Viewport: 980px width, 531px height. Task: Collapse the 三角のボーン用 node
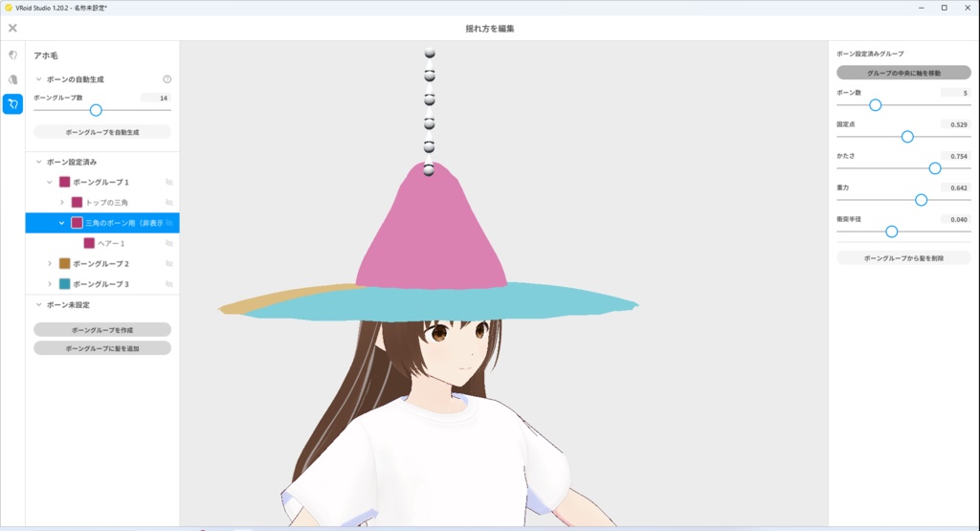[62, 223]
